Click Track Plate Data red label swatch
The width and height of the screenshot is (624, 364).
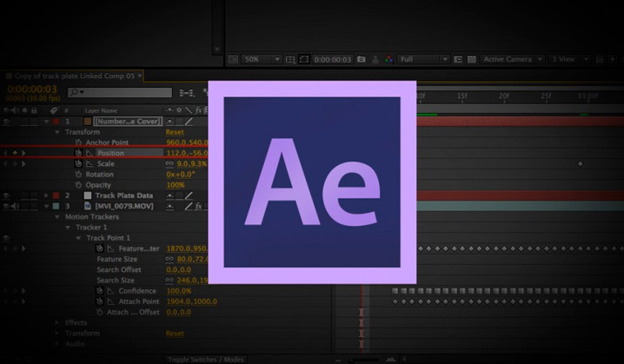(x=56, y=195)
